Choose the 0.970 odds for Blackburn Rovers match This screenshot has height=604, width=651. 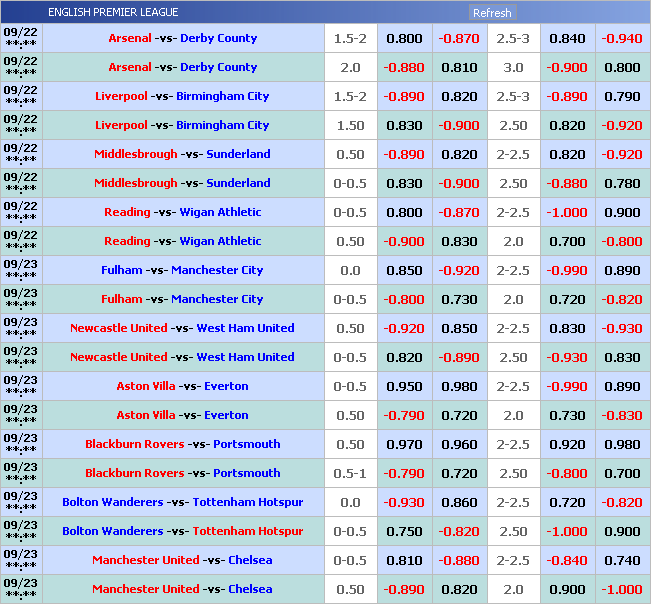tap(404, 444)
